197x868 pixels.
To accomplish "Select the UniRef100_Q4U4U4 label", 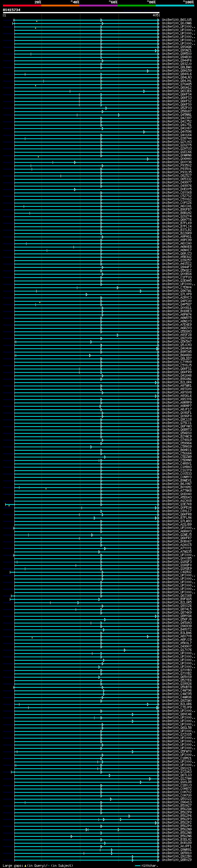I will coord(177,348).
